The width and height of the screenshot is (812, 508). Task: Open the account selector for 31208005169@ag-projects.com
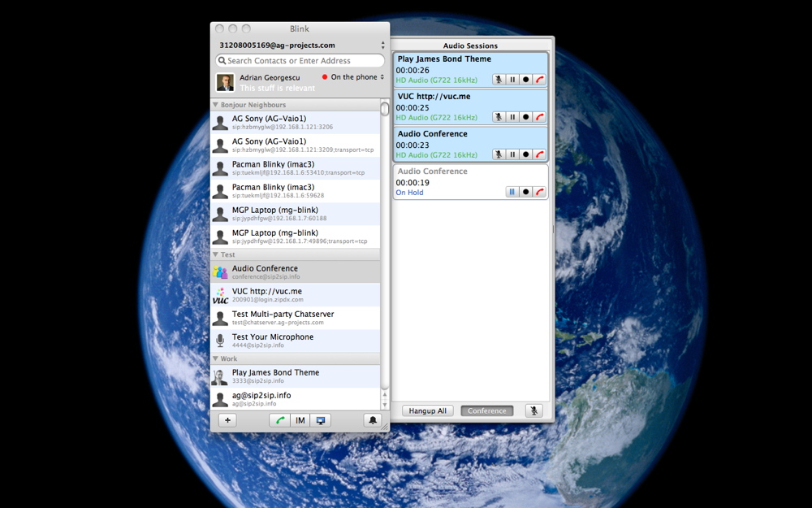382,45
